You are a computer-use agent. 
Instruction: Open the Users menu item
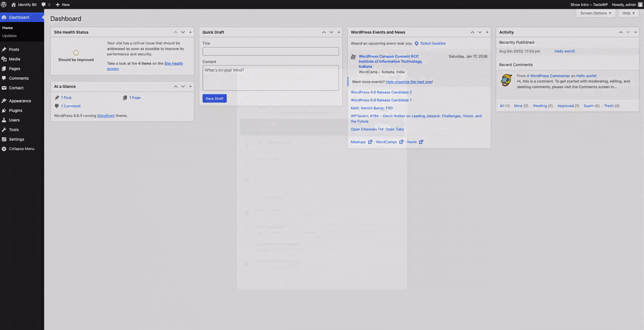pyautogui.click(x=14, y=119)
